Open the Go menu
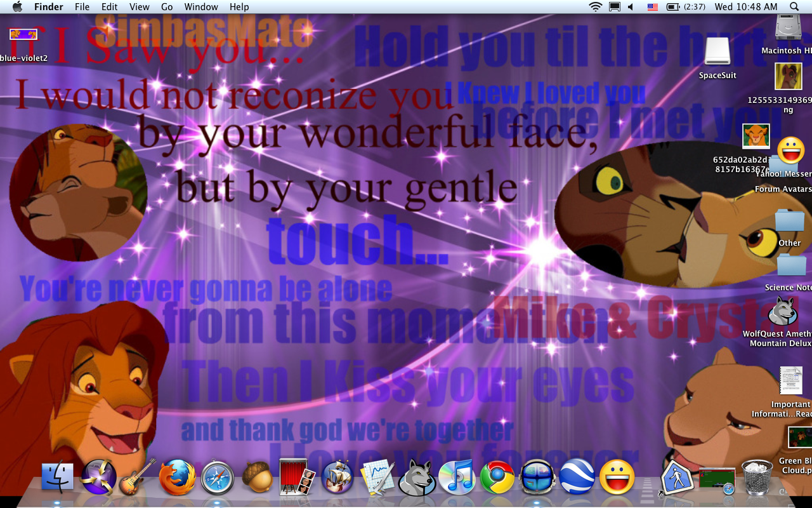The height and width of the screenshot is (508, 812). coord(167,7)
